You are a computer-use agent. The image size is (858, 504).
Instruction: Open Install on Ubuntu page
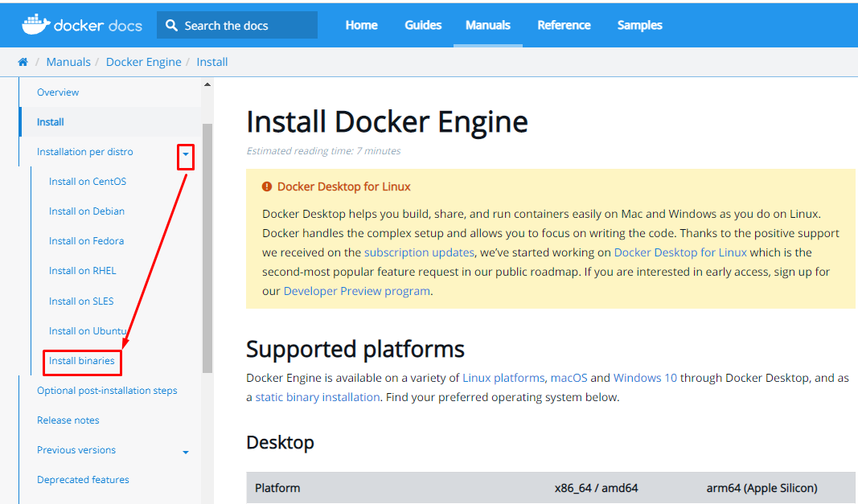(x=86, y=330)
